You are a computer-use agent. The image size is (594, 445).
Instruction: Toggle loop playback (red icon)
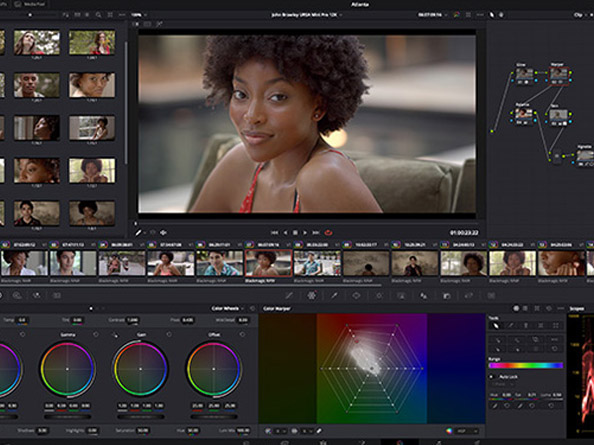pyautogui.click(x=328, y=233)
